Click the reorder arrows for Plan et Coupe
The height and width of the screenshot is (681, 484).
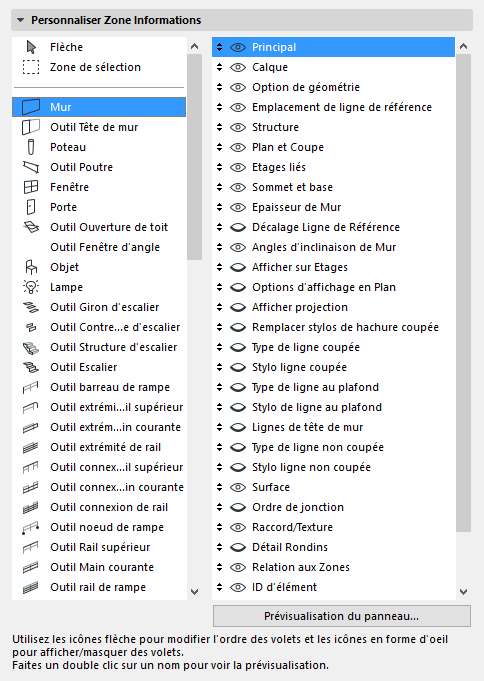point(219,147)
